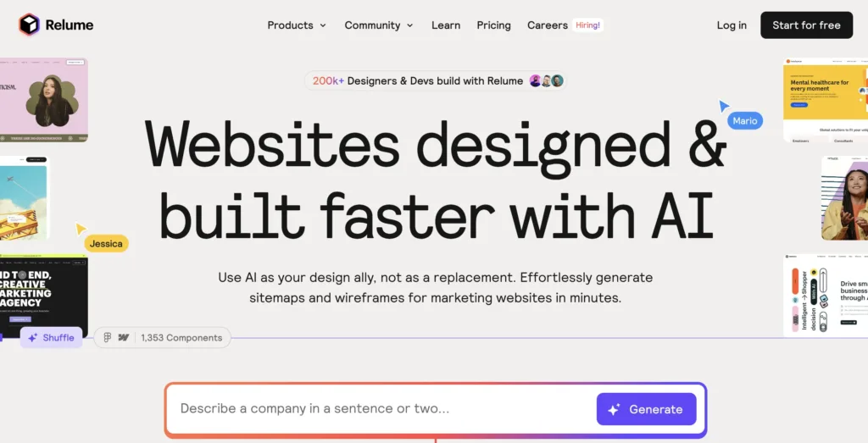The width and height of the screenshot is (868, 443).
Task: Click the Relume wordmark text
Action: coord(70,25)
